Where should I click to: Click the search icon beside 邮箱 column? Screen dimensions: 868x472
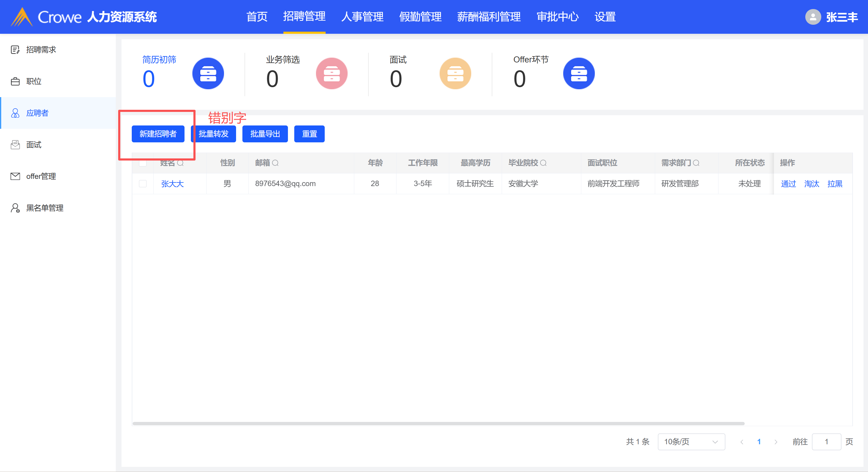275,163
